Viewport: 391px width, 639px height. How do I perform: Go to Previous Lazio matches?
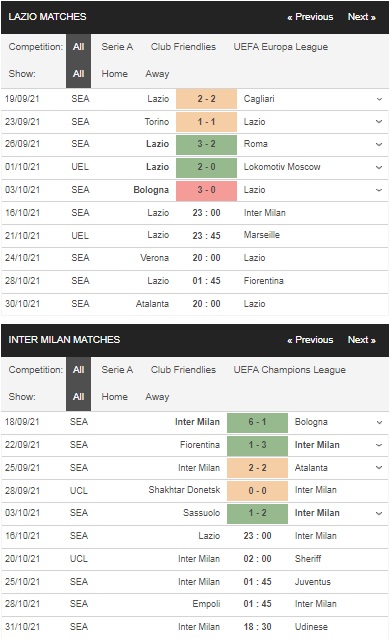click(310, 17)
